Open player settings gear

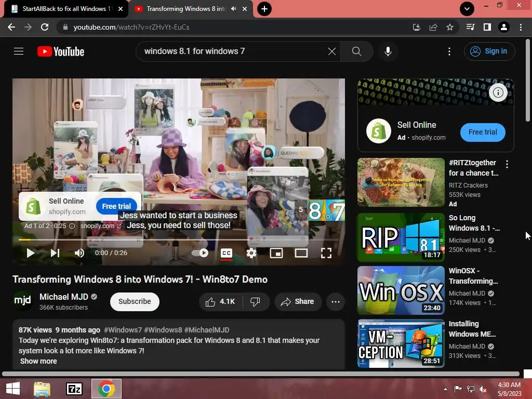coord(251,253)
